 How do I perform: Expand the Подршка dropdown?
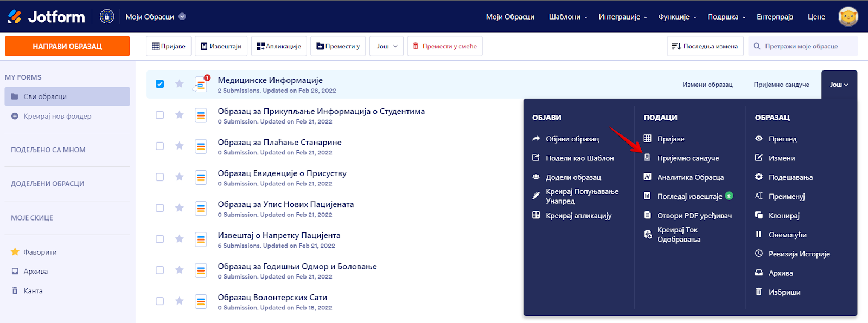coord(726,17)
